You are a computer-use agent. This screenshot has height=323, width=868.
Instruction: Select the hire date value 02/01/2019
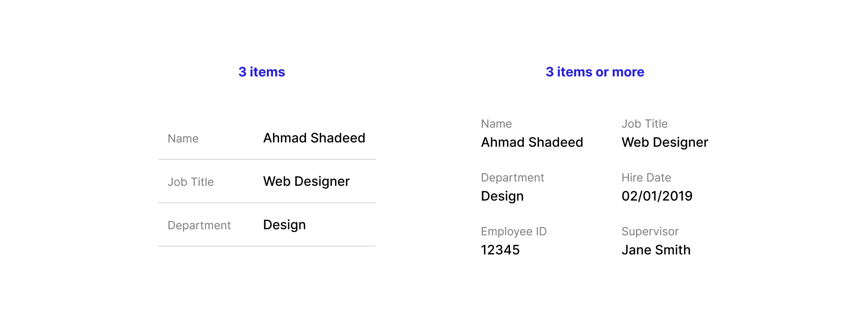[x=657, y=196]
